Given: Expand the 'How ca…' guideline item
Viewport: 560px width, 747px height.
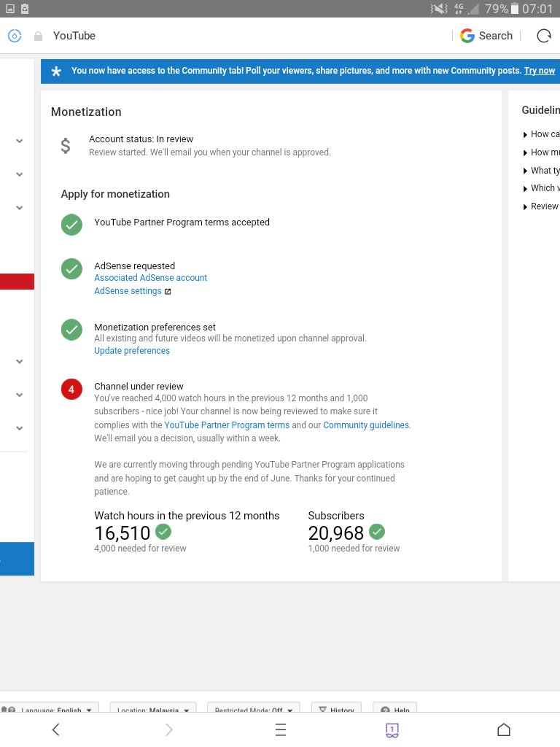Looking at the screenshot, I should [x=541, y=134].
